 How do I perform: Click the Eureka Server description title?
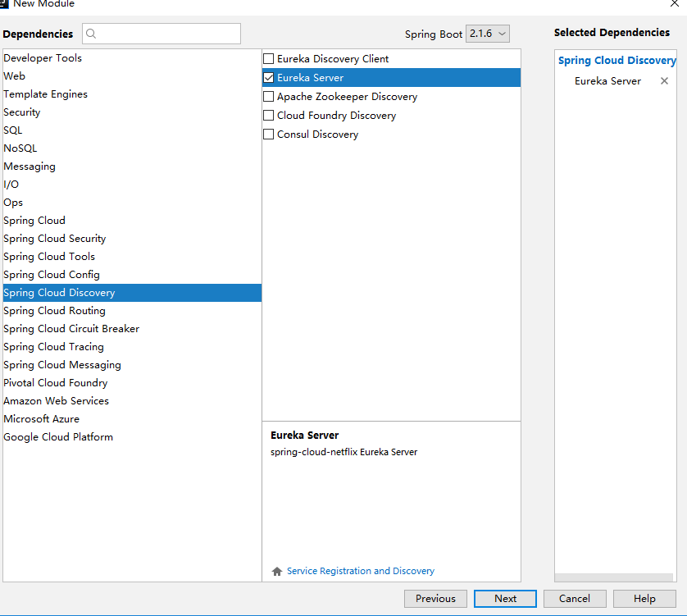pos(304,436)
